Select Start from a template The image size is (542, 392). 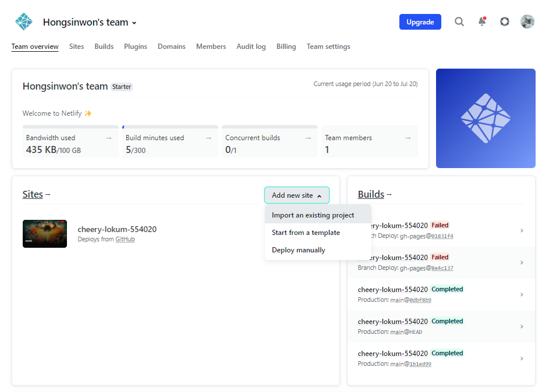(318, 233)
